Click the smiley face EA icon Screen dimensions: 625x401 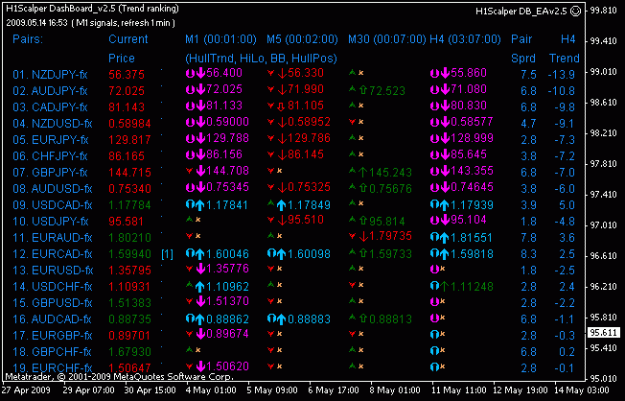pyautogui.click(x=576, y=11)
